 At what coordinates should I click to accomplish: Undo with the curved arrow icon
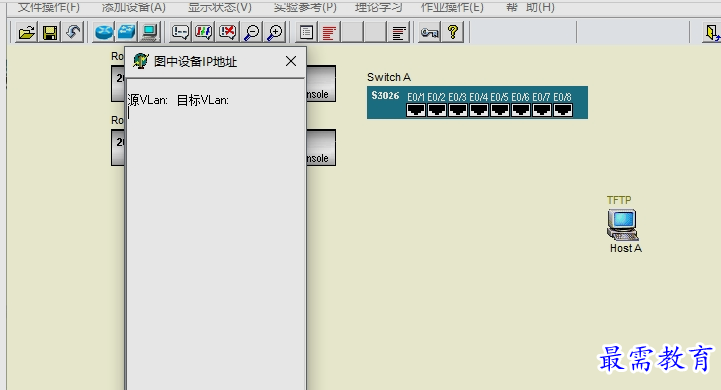pos(73,33)
